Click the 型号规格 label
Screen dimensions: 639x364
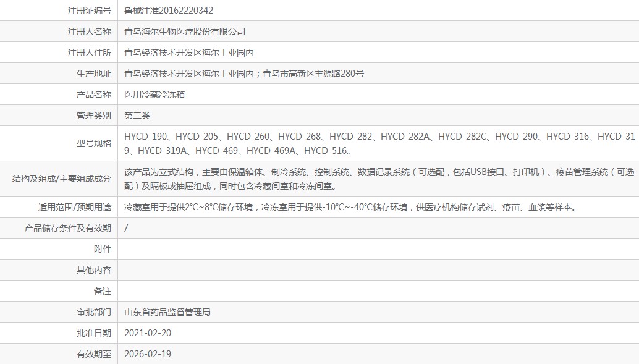[x=94, y=143]
